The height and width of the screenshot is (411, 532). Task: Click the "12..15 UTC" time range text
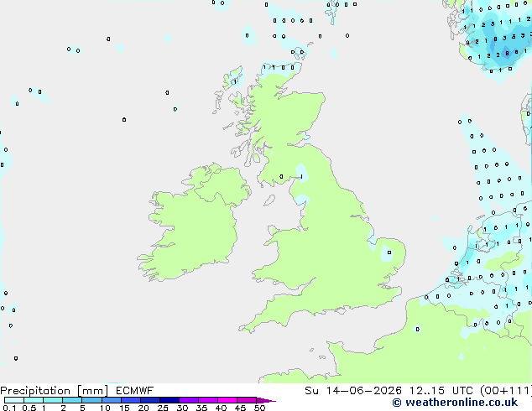(441, 391)
